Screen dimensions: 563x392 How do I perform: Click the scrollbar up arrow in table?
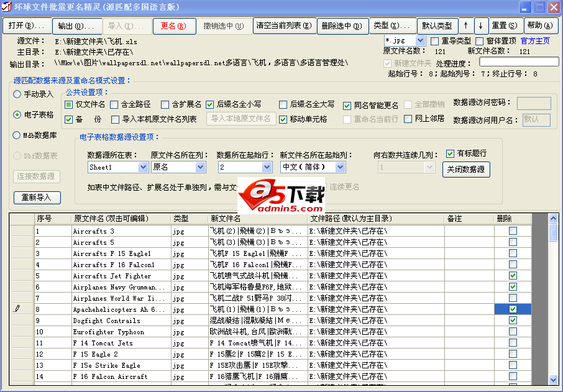[553, 219]
